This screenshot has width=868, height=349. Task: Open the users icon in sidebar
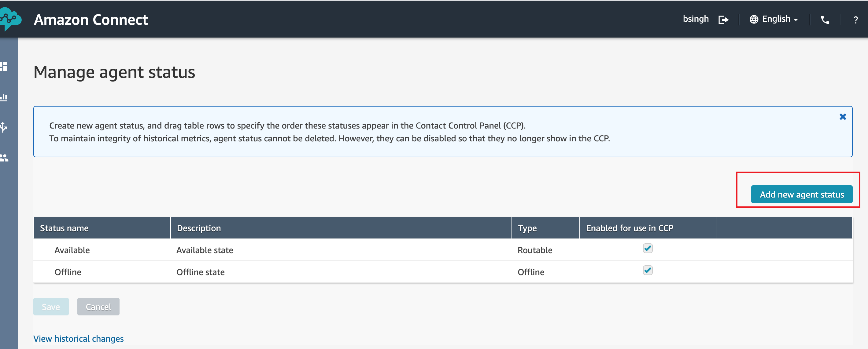pos(4,158)
